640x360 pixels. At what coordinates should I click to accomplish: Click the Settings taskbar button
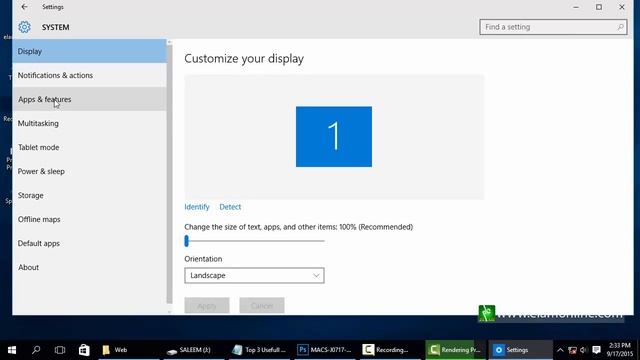(521, 350)
